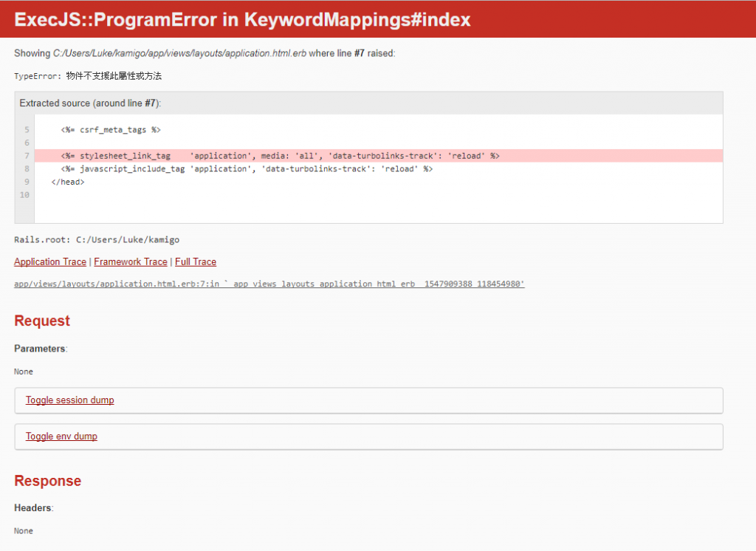The height and width of the screenshot is (551, 756).
Task: Click the </head> source line
Action: tap(68, 182)
